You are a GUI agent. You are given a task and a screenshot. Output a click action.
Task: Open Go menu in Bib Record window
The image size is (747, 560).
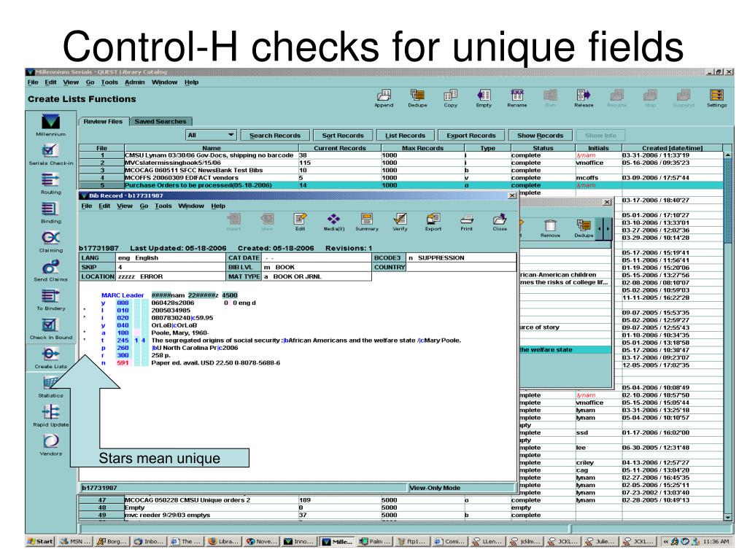[144, 206]
